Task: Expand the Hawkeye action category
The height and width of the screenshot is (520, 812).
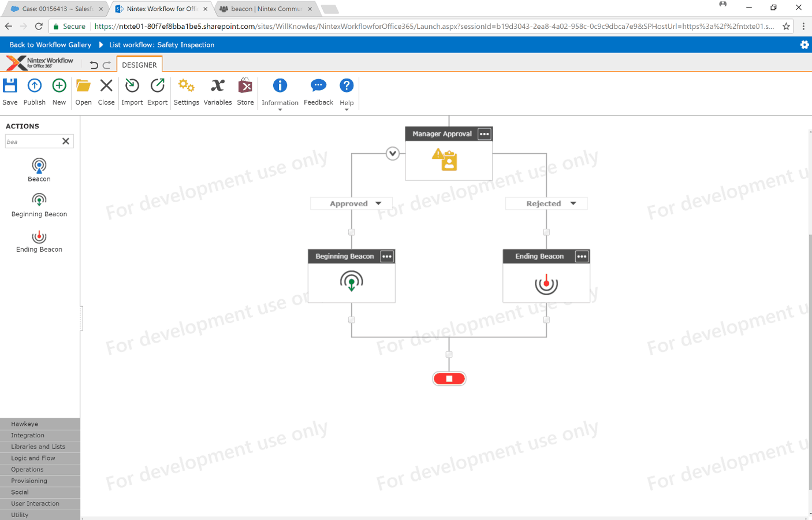Action: pyautogui.click(x=40, y=424)
